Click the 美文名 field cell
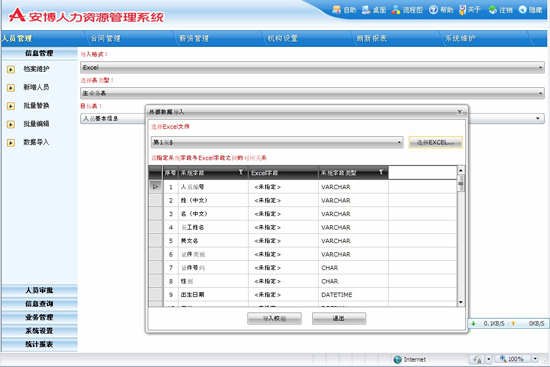The height and width of the screenshot is (367, 550). pos(213,241)
